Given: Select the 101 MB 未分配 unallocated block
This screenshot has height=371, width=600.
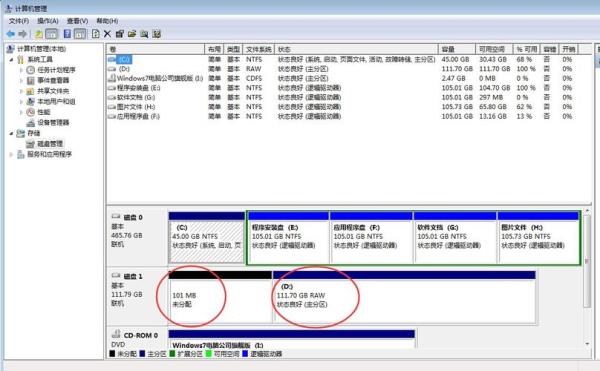Looking at the screenshot, I should pyautogui.click(x=220, y=297).
